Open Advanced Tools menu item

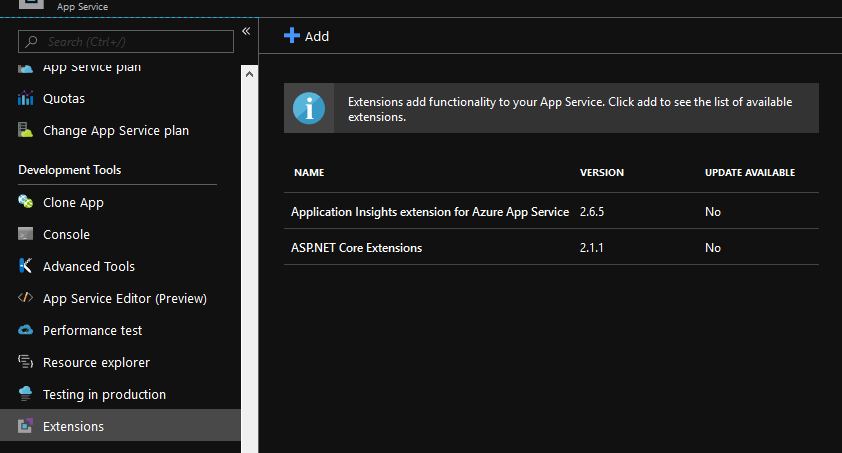[89, 267]
